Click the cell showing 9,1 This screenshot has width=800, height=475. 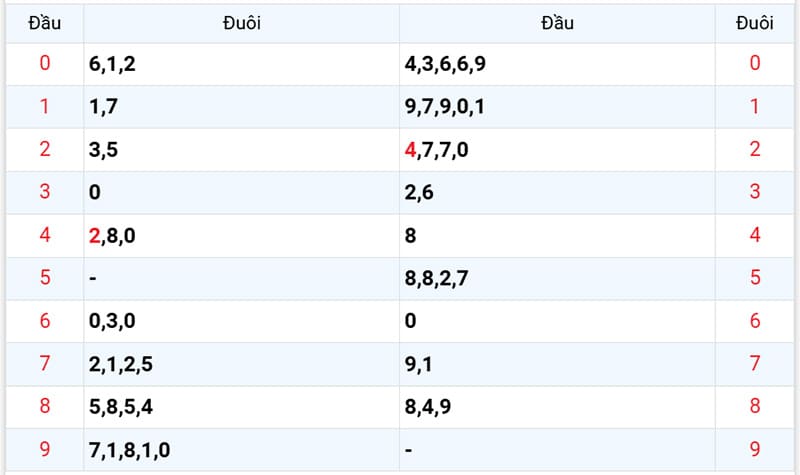[557, 364]
